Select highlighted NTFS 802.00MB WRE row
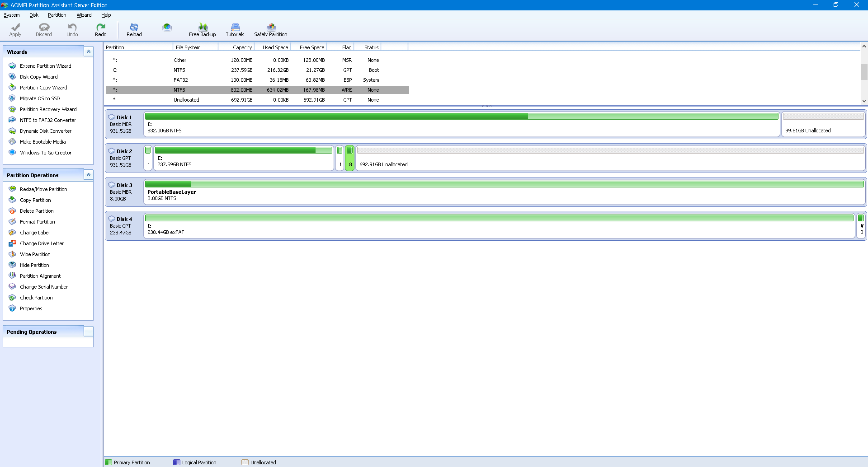 258,90
